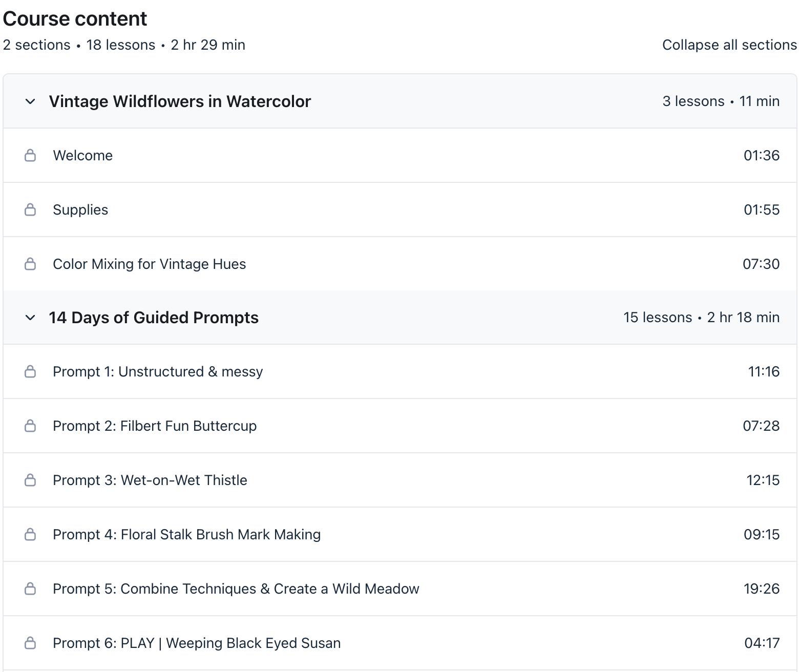The image size is (799, 672).
Task: Click lock icon beside Prompt 1 lesson
Action: pyautogui.click(x=30, y=372)
